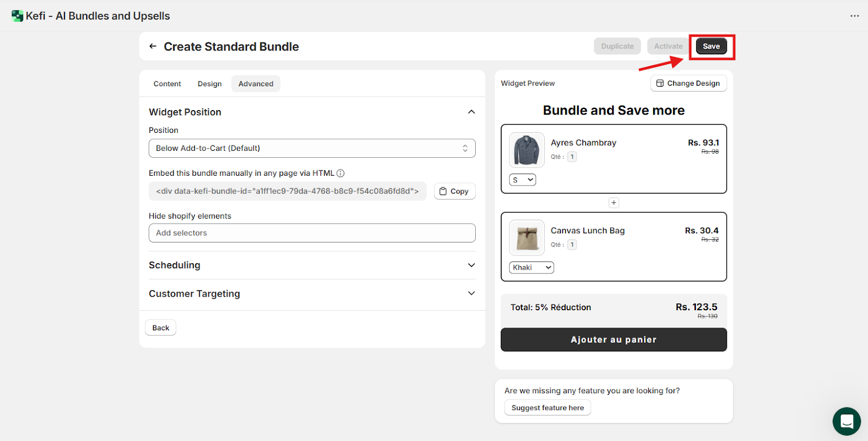Save the bundle
This screenshot has width=868, height=441.
(711, 46)
